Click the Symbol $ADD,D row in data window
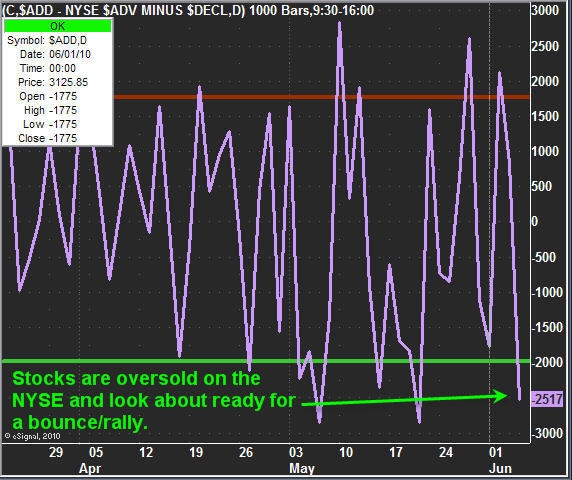Viewport: 572px width, 480px height. pos(47,40)
